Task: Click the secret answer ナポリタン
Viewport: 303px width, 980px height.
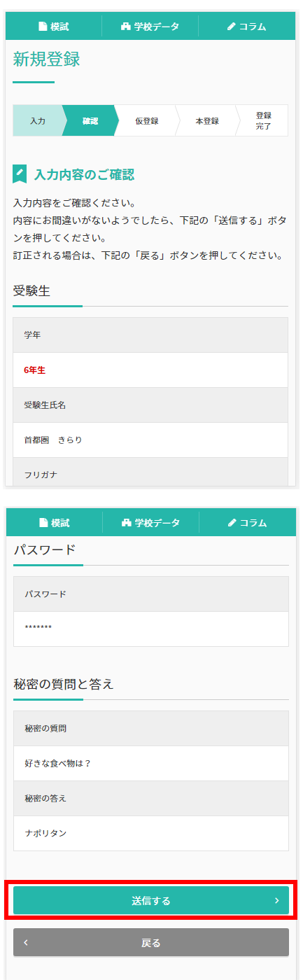Action: pyautogui.click(x=45, y=833)
